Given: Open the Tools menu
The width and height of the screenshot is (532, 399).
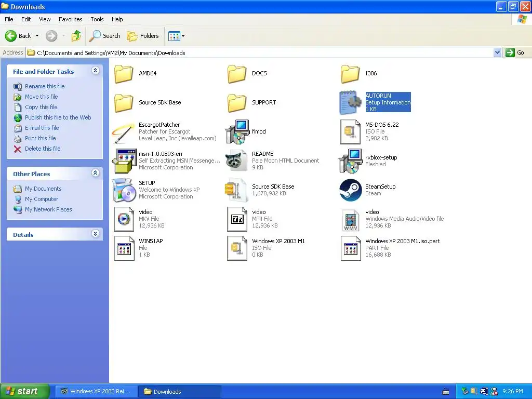Looking at the screenshot, I should [x=97, y=19].
